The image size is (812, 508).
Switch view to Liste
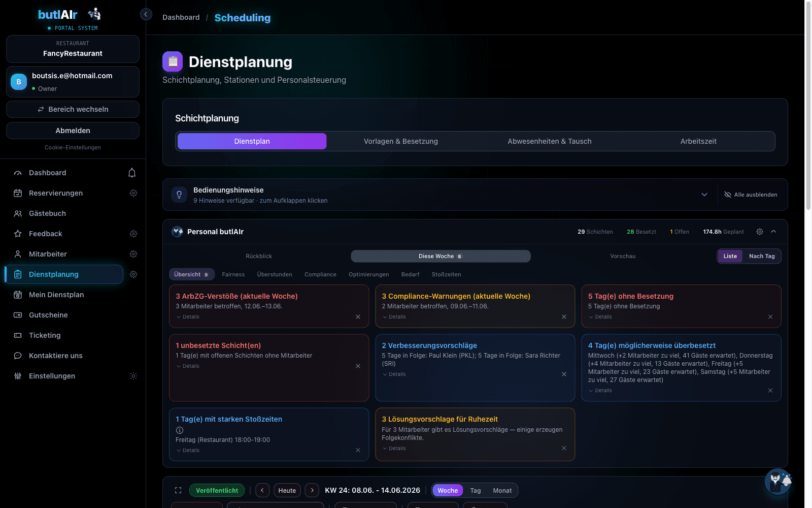point(730,256)
